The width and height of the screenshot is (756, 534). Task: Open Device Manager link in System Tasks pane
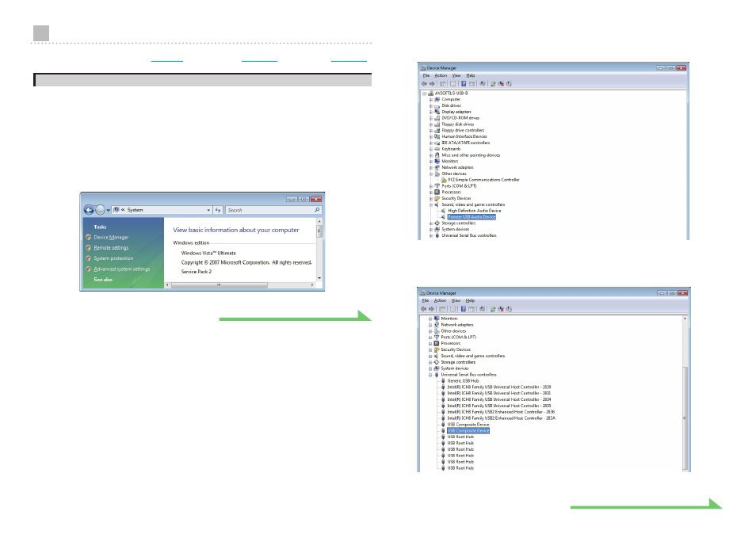pyautogui.click(x=111, y=237)
